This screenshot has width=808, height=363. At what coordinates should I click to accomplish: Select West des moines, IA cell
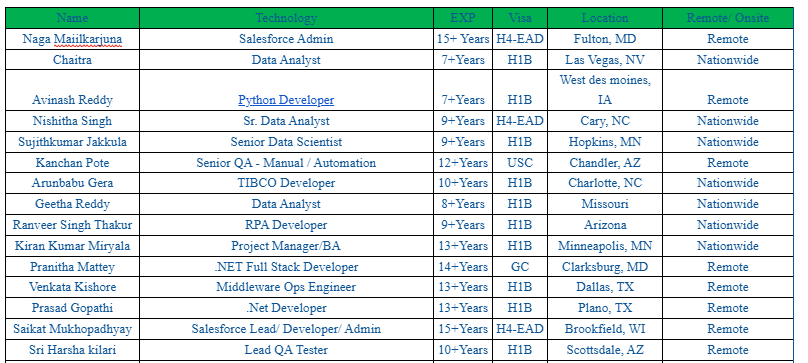pos(605,90)
